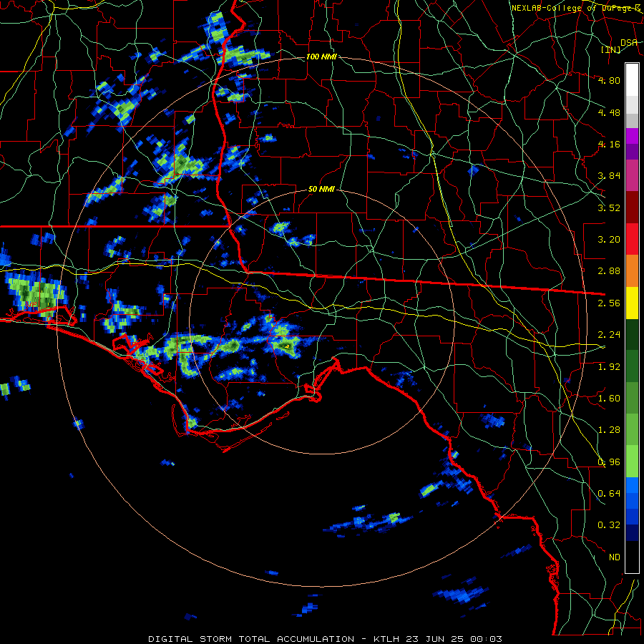
Task: Click the 4.80 legend value
Action: (x=609, y=80)
